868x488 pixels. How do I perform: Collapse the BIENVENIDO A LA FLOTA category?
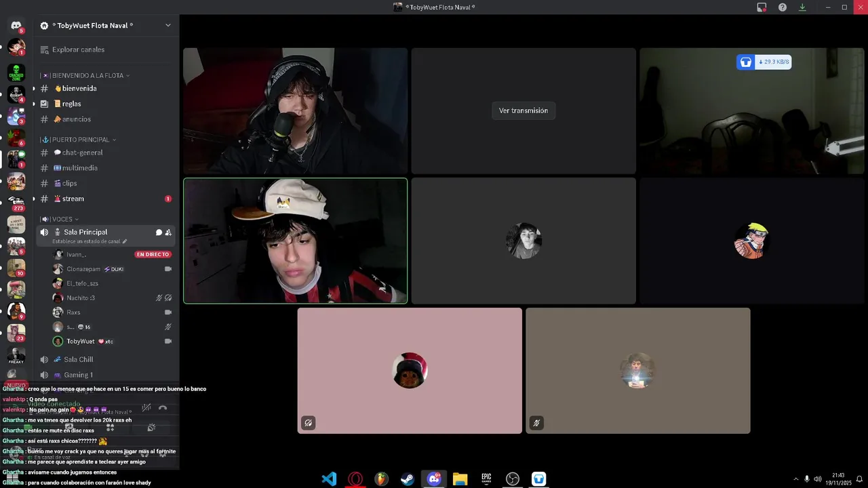(x=84, y=75)
